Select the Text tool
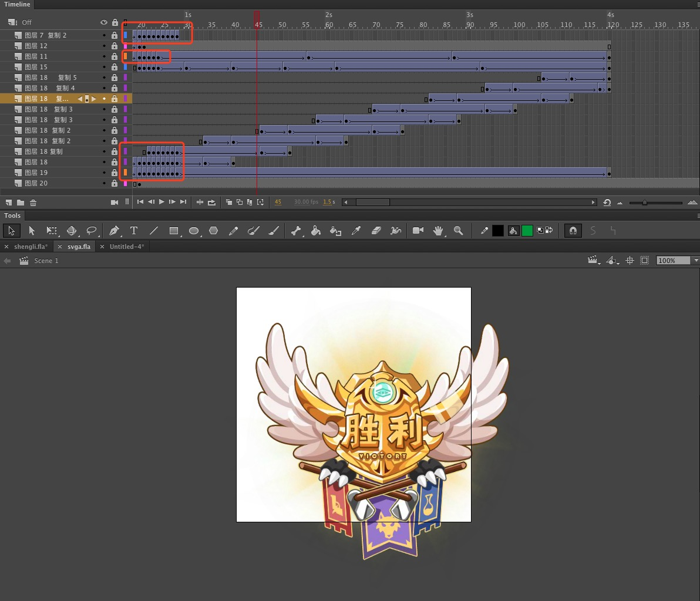700x601 pixels. (133, 231)
